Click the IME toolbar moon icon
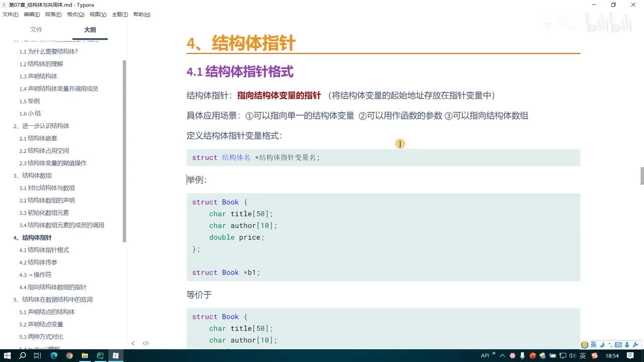Viewport: 644px width, 362px height. pyautogui.click(x=602, y=345)
